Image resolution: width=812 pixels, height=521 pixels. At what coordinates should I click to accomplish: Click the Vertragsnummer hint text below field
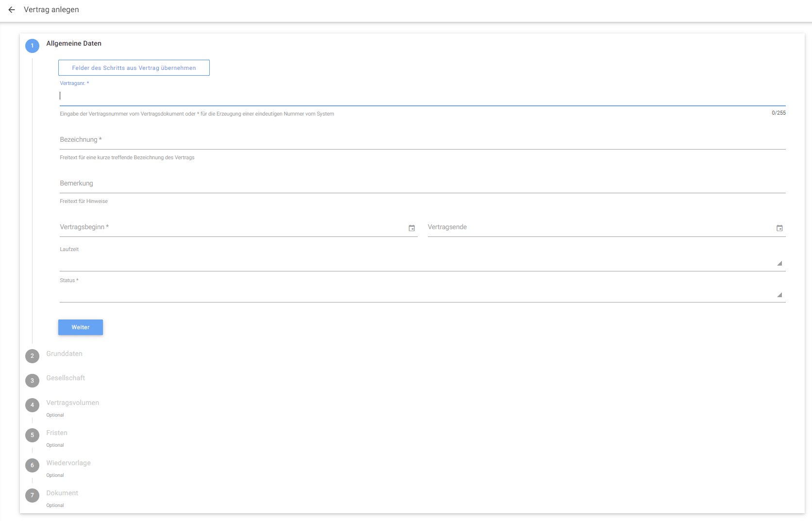click(197, 114)
